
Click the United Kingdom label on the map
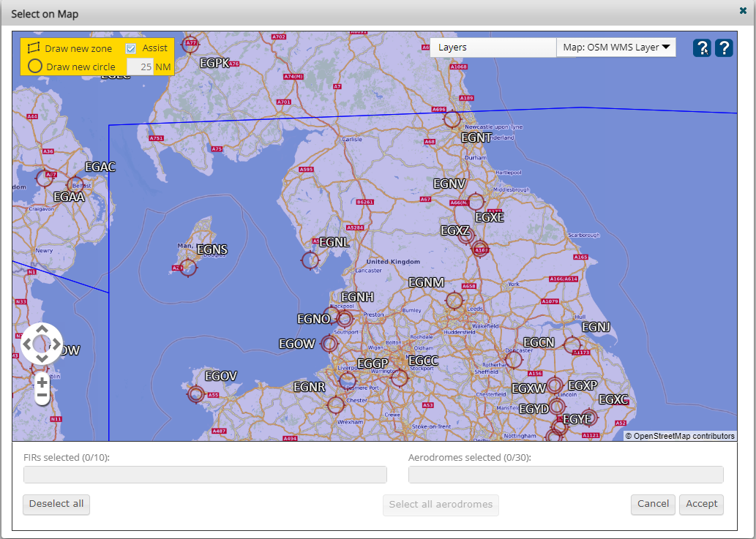tap(393, 262)
